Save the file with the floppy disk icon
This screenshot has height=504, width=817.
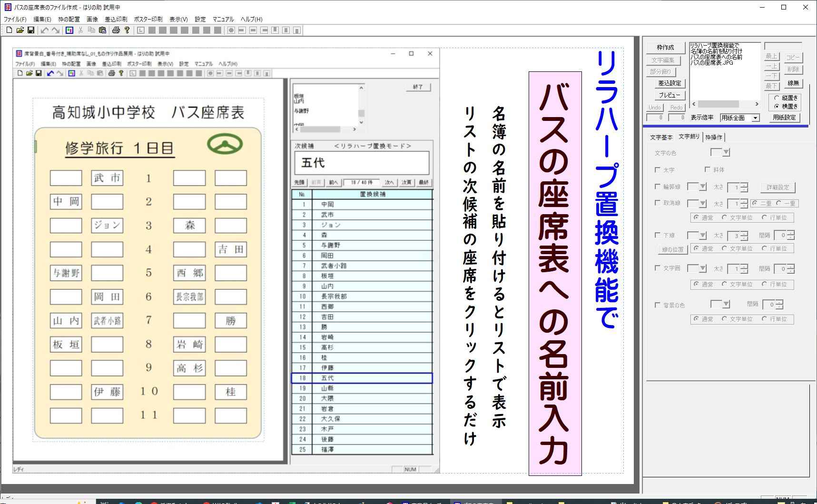(x=31, y=30)
